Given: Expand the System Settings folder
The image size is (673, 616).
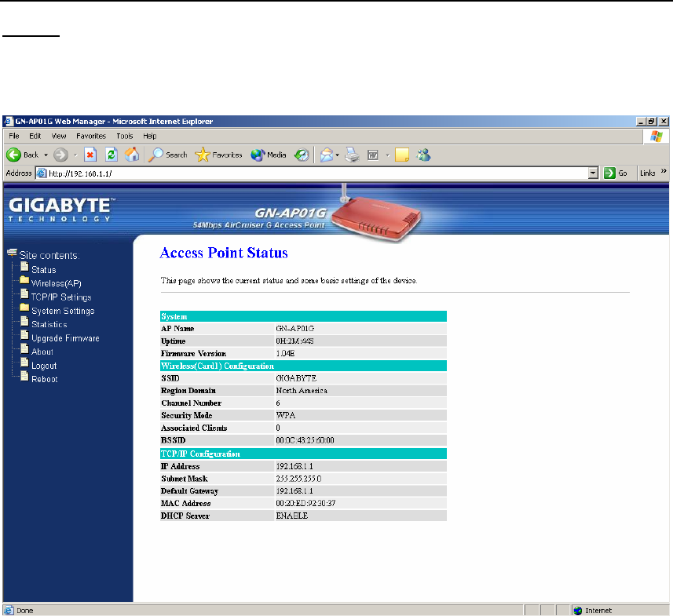Looking at the screenshot, I should [x=63, y=311].
